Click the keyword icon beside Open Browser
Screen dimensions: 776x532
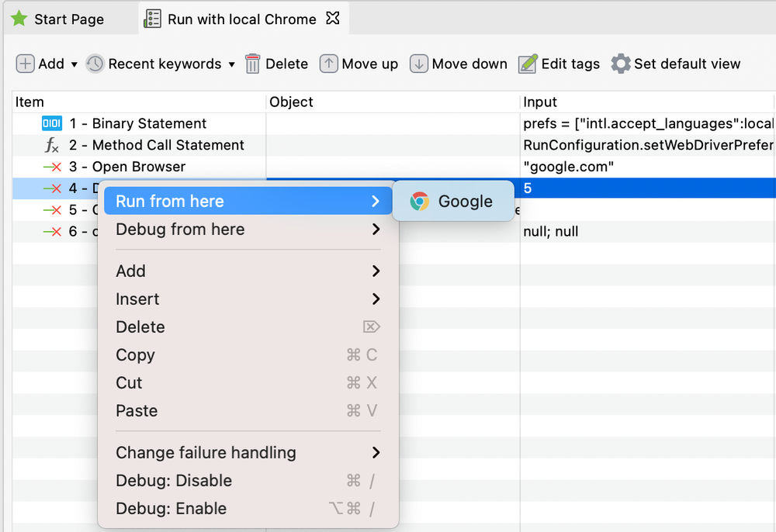[x=50, y=166]
